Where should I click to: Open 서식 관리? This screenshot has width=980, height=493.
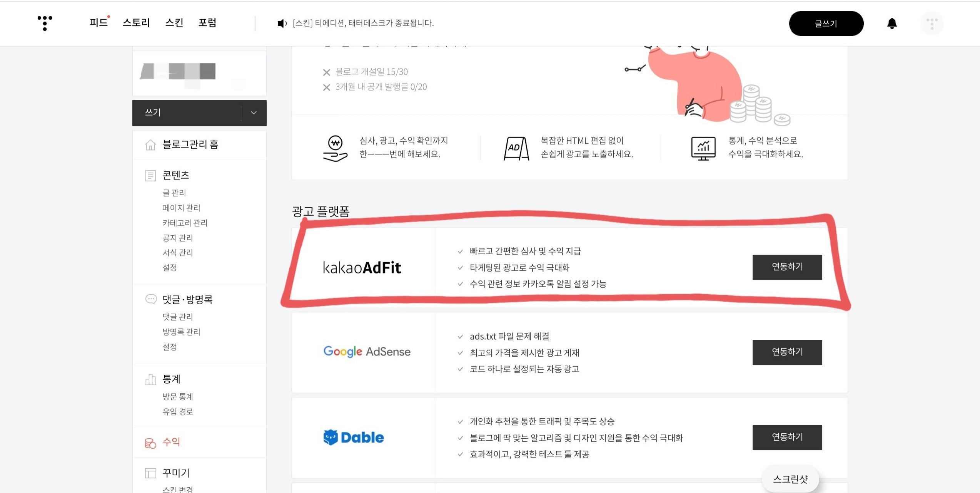point(178,253)
